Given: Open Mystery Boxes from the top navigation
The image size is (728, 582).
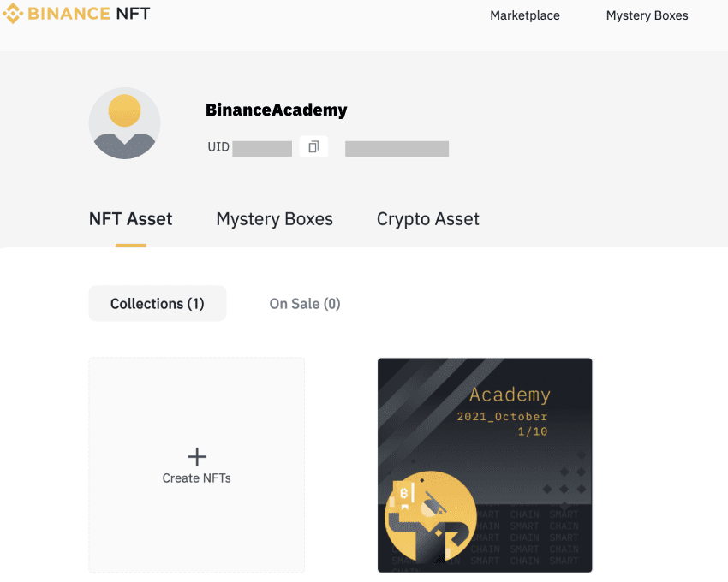Looking at the screenshot, I should (x=647, y=15).
